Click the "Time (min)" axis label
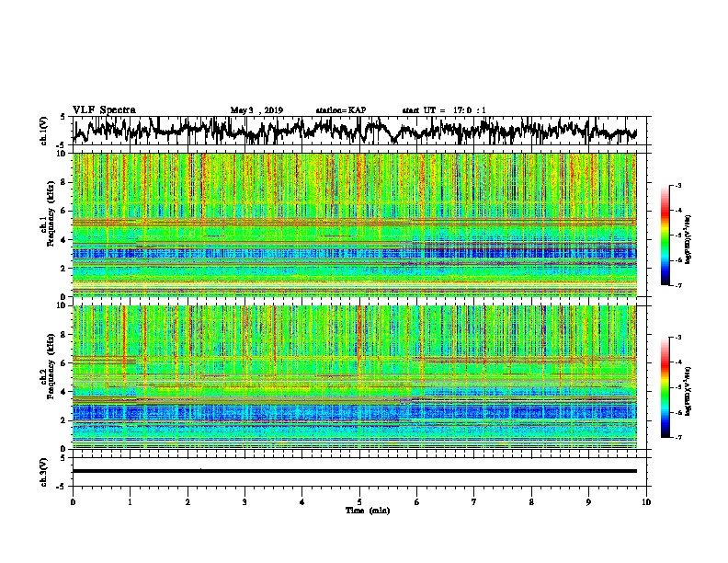Screen dimensions: 728x563 coord(368,511)
